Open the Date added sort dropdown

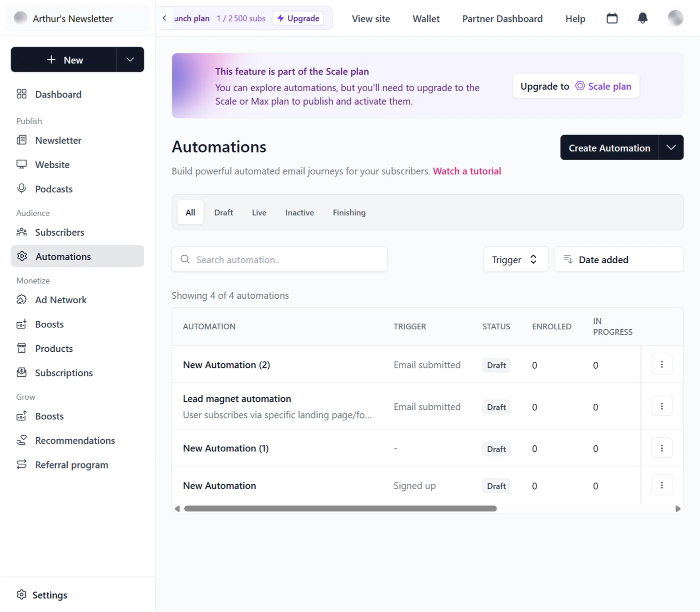coord(618,259)
